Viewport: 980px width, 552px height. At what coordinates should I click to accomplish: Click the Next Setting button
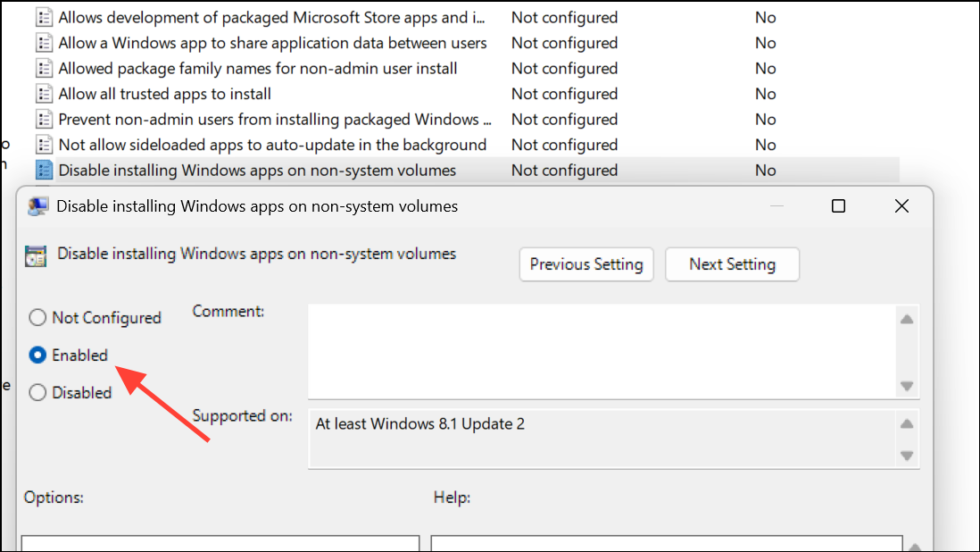click(x=732, y=264)
